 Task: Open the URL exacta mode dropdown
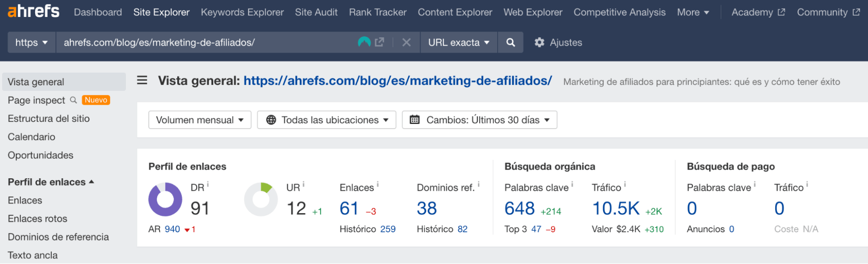pos(459,43)
